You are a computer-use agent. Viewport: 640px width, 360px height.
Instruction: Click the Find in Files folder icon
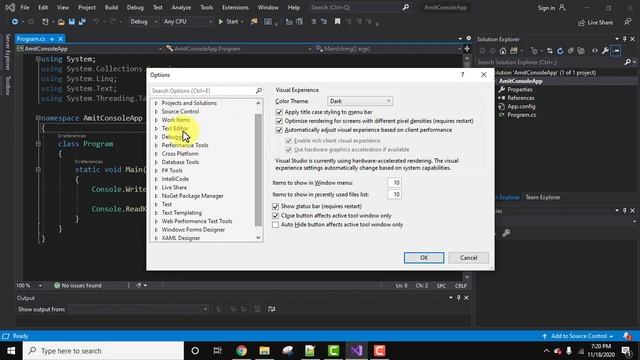tap(254, 22)
